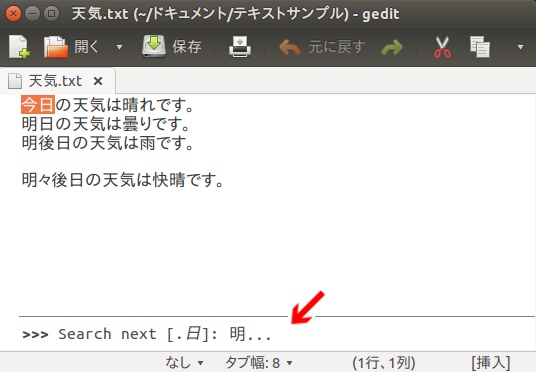Click the save disk icon

[x=154, y=46]
